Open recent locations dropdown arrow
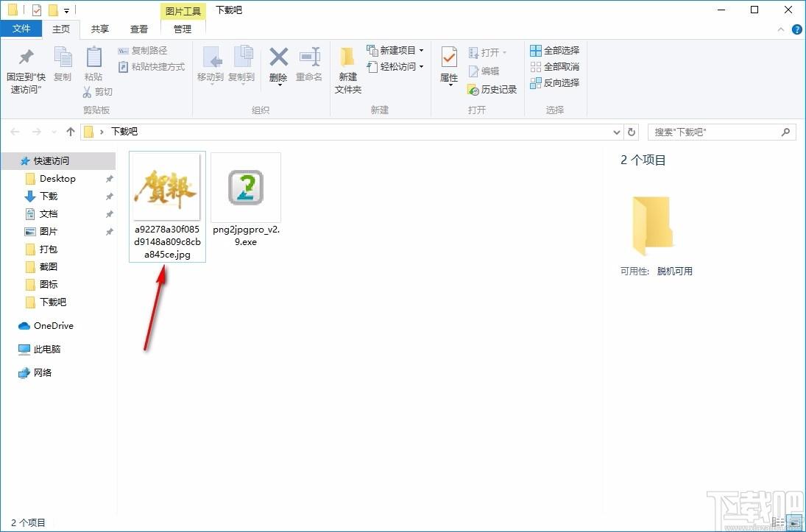The height and width of the screenshot is (532, 806). point(54,132)
